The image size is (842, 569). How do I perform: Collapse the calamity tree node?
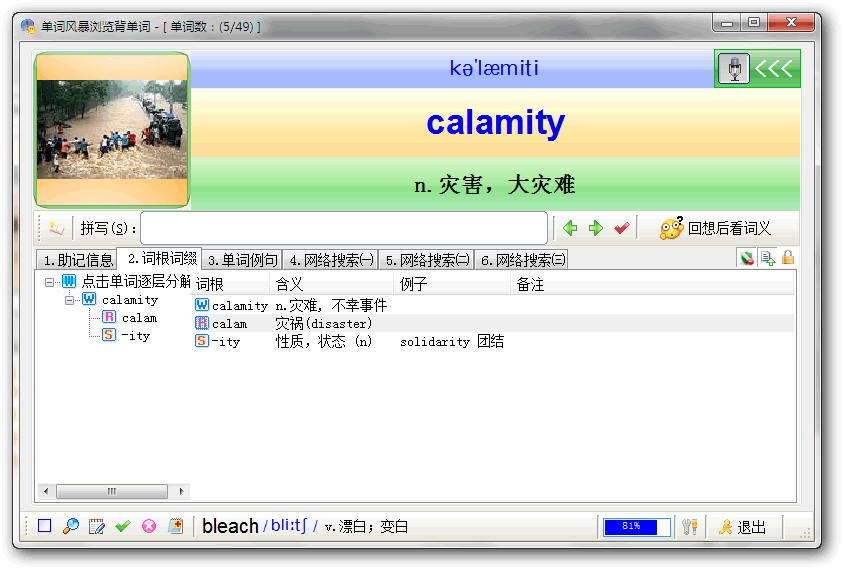(70, 300)
